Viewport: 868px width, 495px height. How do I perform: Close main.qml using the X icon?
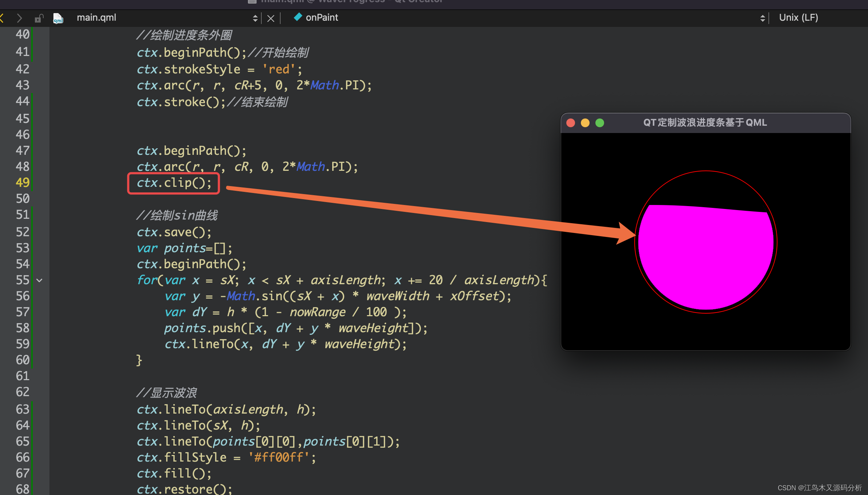(x=270, y=18)
